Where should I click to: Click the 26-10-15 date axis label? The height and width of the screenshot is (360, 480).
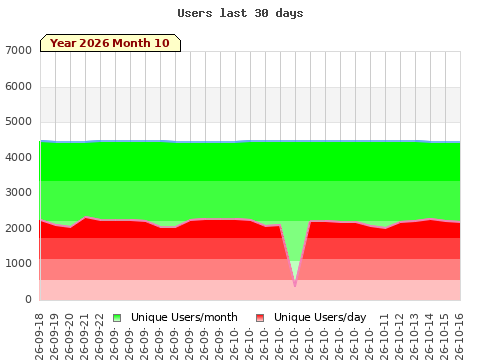(444, 337)
